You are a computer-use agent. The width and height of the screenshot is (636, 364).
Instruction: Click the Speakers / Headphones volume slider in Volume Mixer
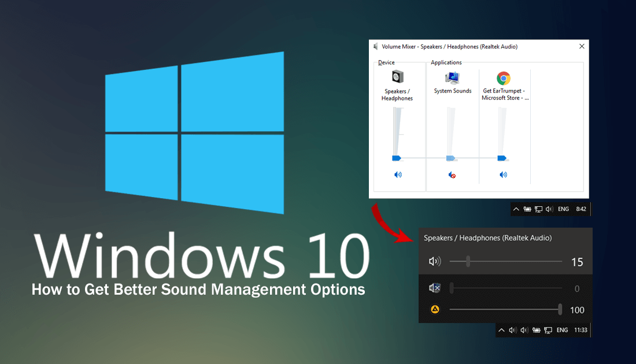coord(397,158)
